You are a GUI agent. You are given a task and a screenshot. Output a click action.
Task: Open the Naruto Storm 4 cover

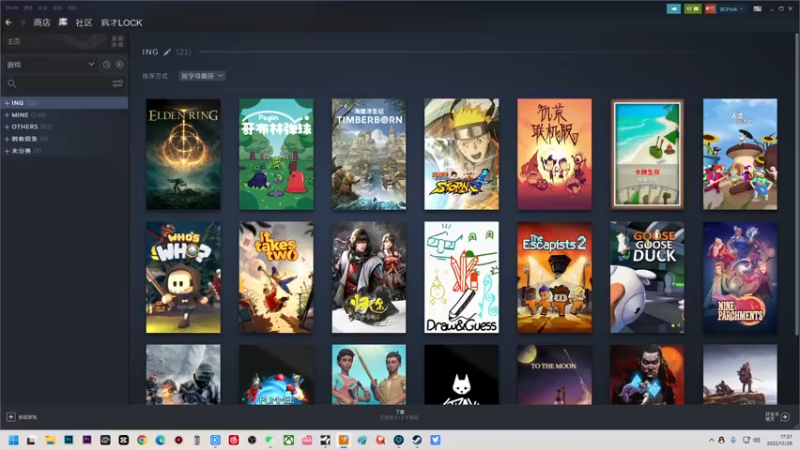pos(462,154)
